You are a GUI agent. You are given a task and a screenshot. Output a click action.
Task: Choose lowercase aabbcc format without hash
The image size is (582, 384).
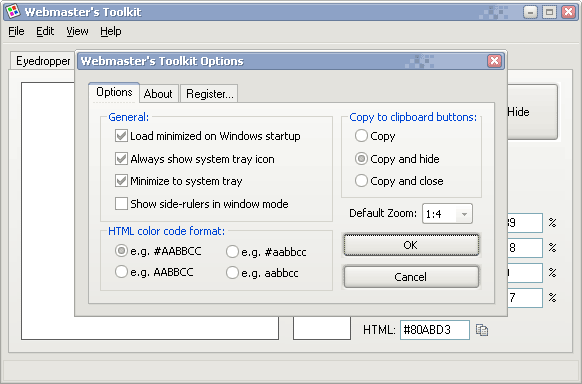(232, 273)
